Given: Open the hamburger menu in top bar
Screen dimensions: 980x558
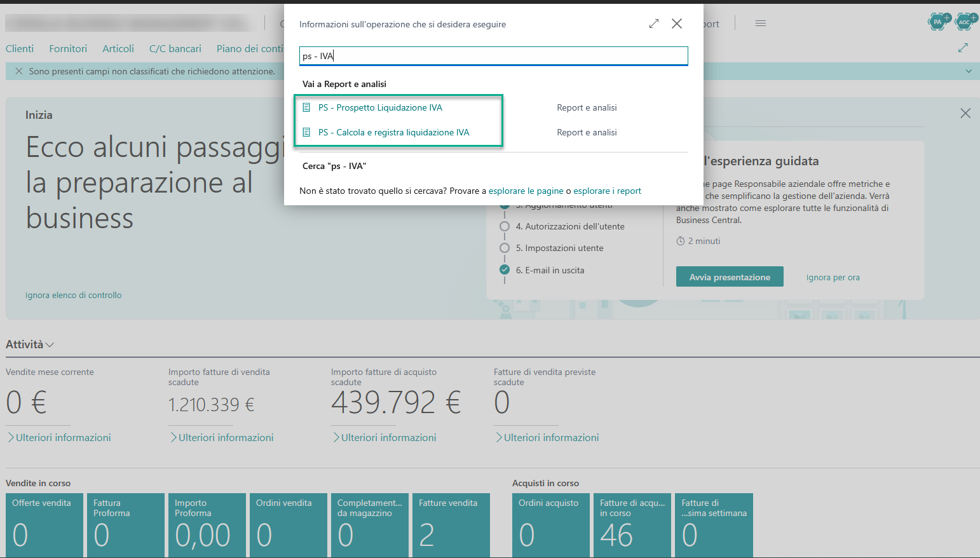Looking at the screenshot, I should click(x=761, y=24).
